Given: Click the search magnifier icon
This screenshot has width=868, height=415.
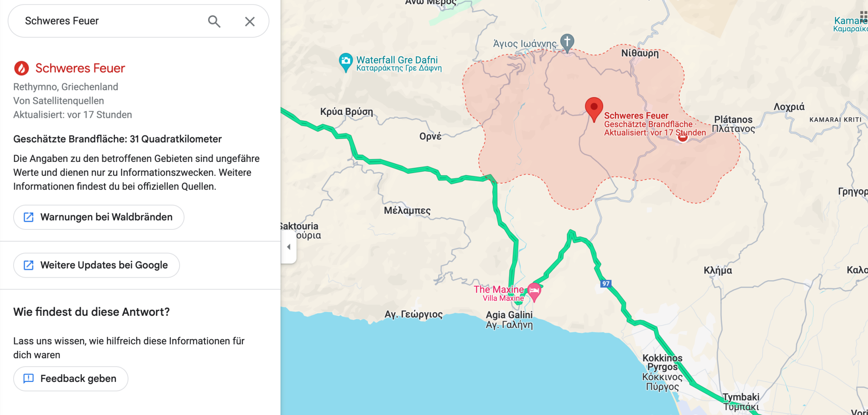Looking at the screenshot, I should 214,21.
